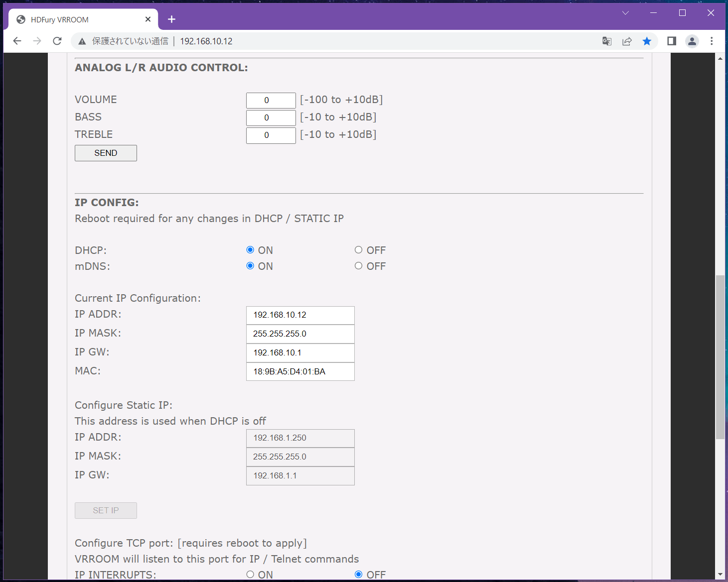Open the Chrome profile avatar

(x=692, y=41)
